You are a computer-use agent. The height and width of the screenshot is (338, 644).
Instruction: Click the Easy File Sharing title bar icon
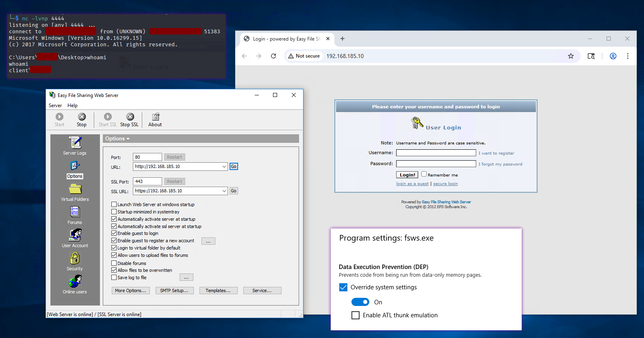click(x=52, y=95)
